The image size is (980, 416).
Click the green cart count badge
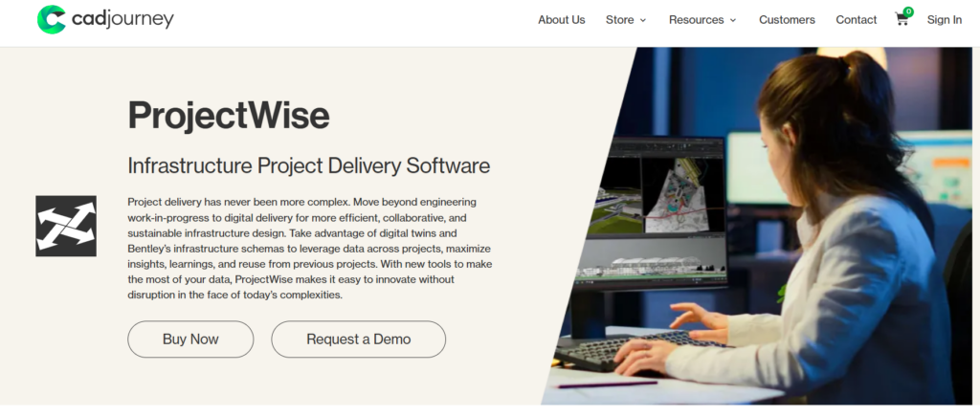tap(907, 11)
